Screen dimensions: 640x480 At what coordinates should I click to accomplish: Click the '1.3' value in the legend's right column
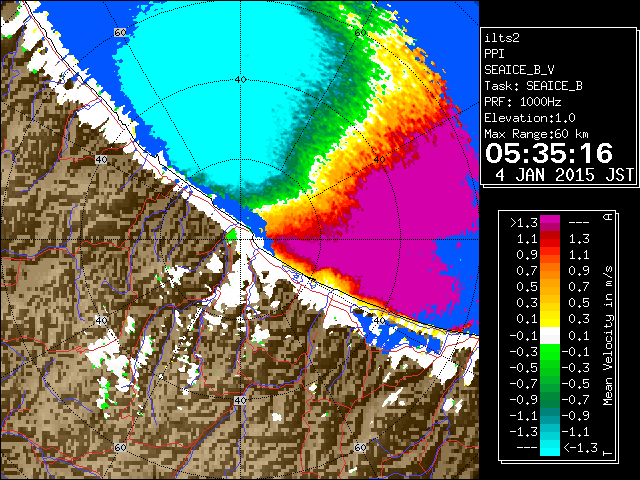click(x=579, y=239)
